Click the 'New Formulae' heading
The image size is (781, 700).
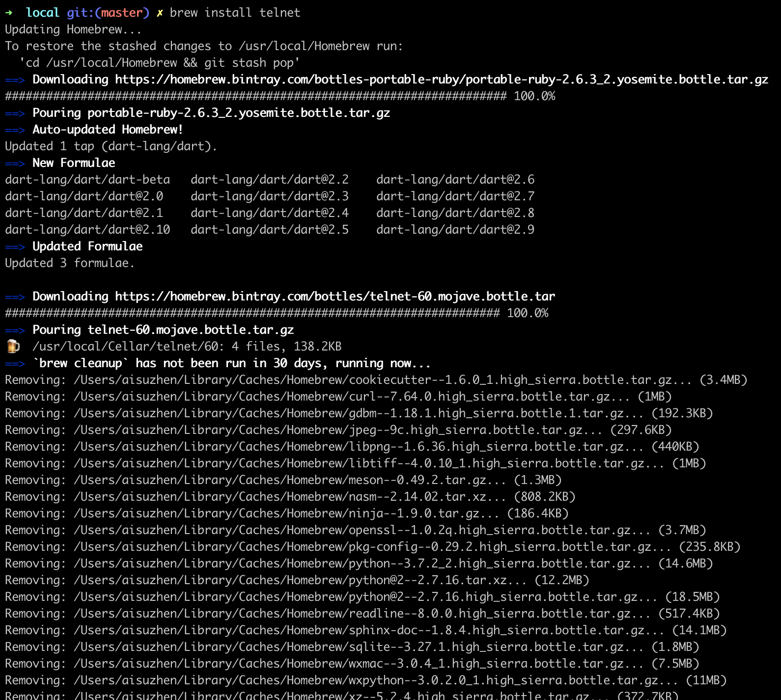tap(74, 163)
